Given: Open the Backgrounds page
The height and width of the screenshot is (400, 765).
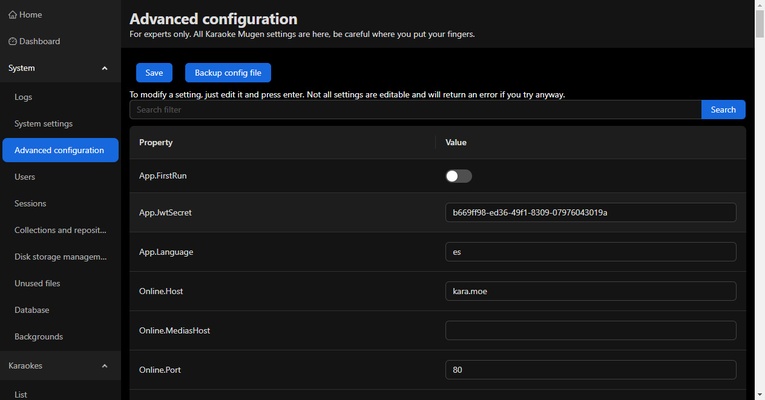Looking at the screenshot, I should pos(39,337).
